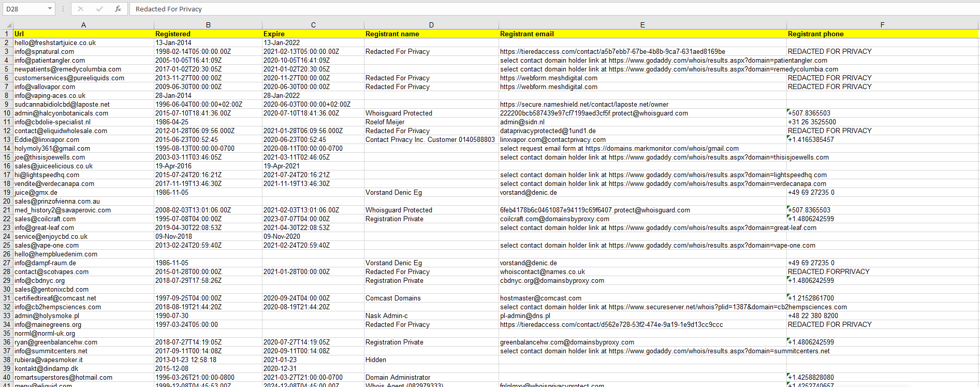Click the Url header cell
The height and width of the screenshot is (387, 980).
pyautogui.click(x=83, y=34)
